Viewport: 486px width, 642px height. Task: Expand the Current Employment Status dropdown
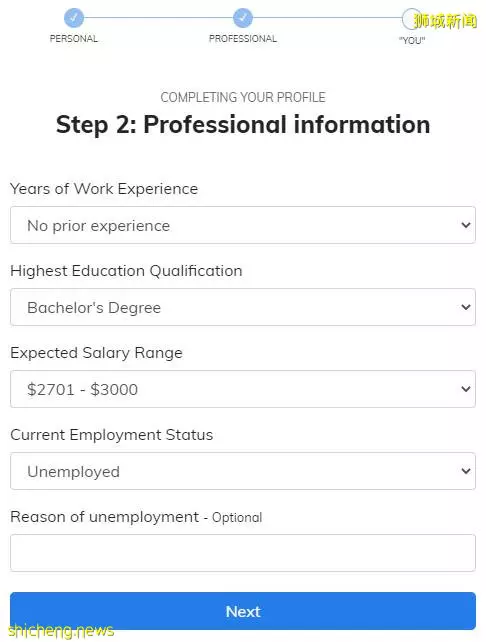click(x=243, y=471)
